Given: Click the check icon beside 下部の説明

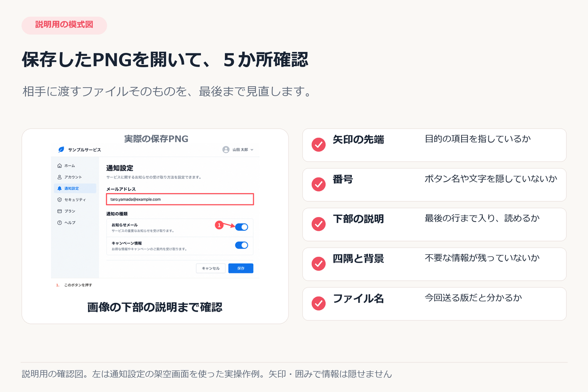Looking at the screenshot, I should (x=318, y=224).
